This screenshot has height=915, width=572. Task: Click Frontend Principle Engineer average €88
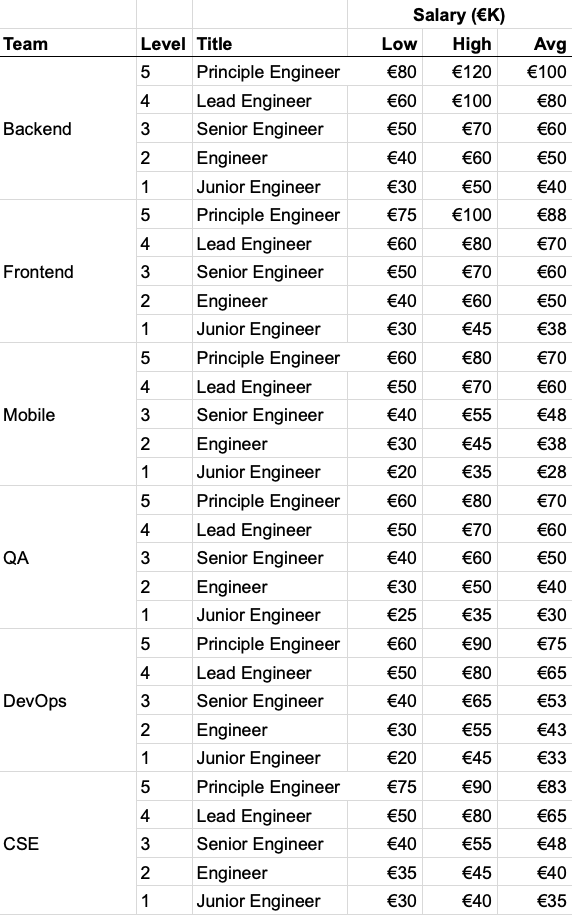(x=535, y=215)
